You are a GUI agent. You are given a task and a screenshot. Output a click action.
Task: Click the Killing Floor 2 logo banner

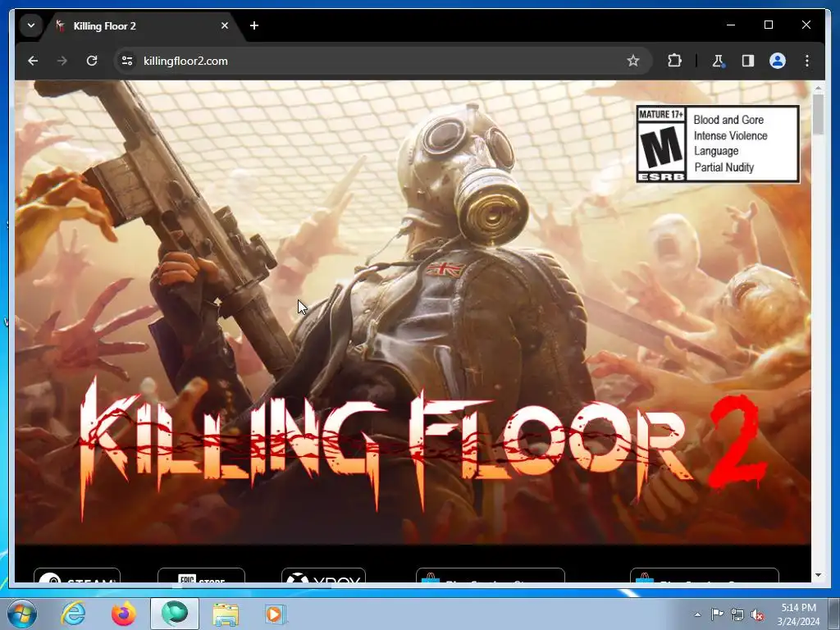[x=423, y=447]
